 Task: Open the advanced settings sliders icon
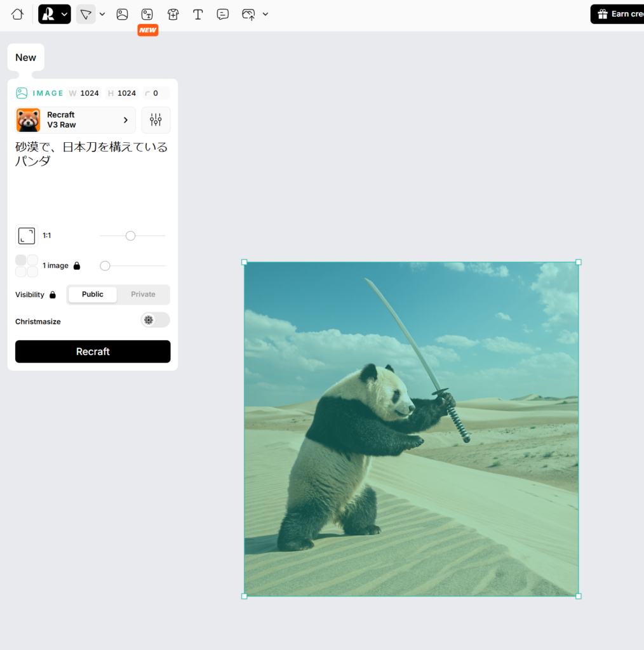pyautogui.click(x=156, y=120)
